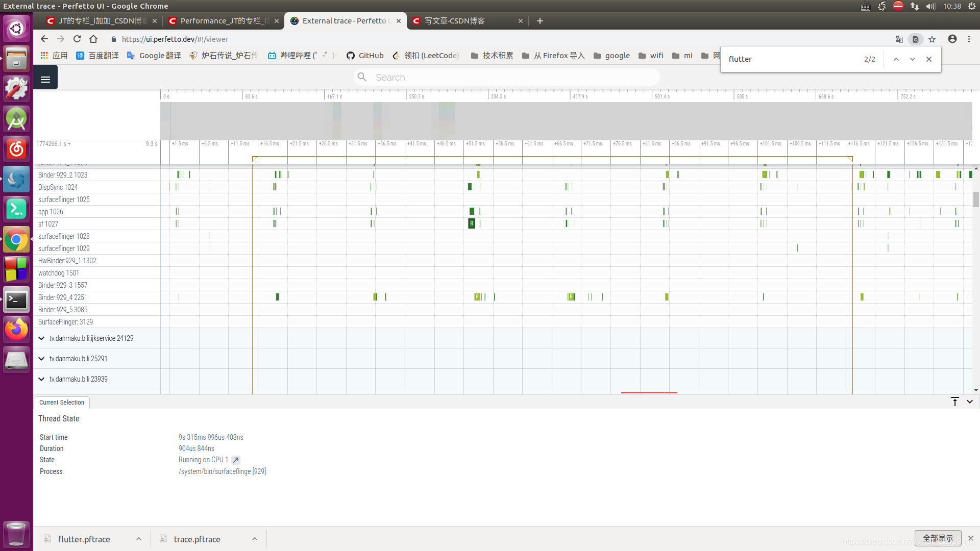This screenshot has width=980, height=551.
Task: Collapse tv.danmaku.bili 25291 process group
Action: [x=41, y=359]
